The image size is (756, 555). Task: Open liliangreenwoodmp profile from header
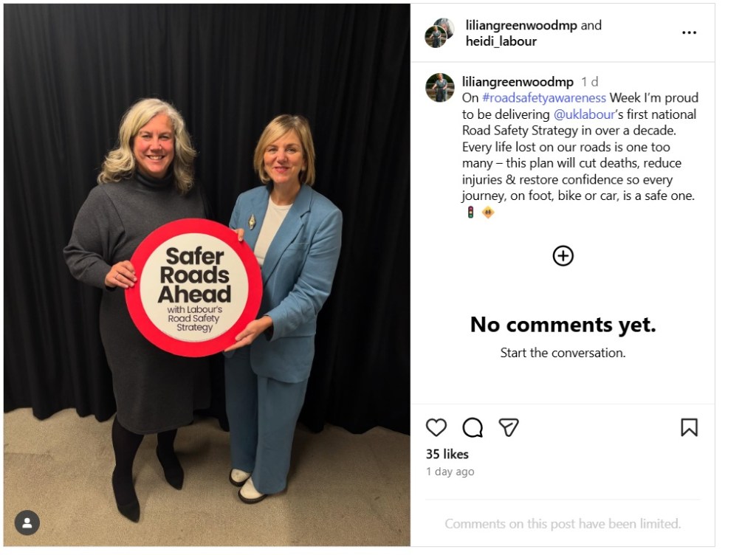(521, 25)
